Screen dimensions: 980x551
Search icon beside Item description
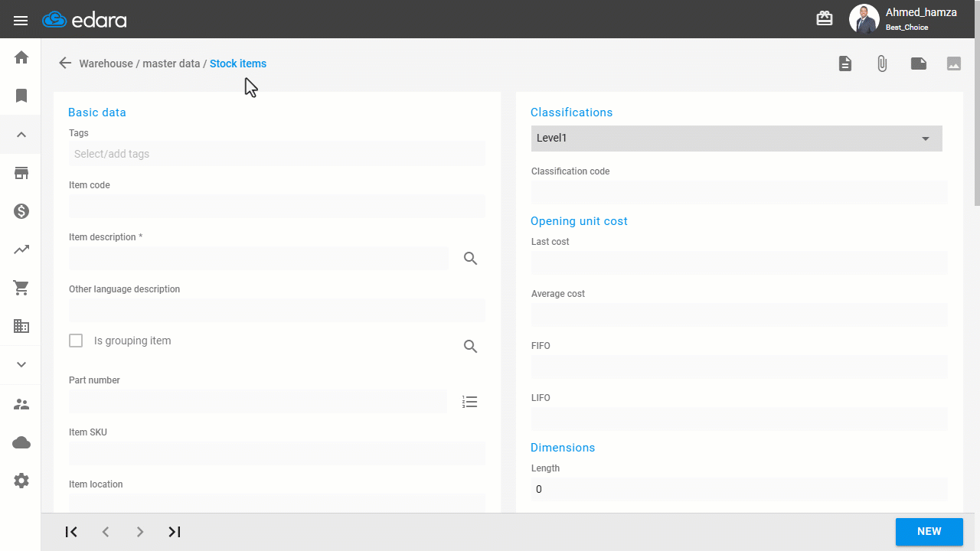[471, 259]
